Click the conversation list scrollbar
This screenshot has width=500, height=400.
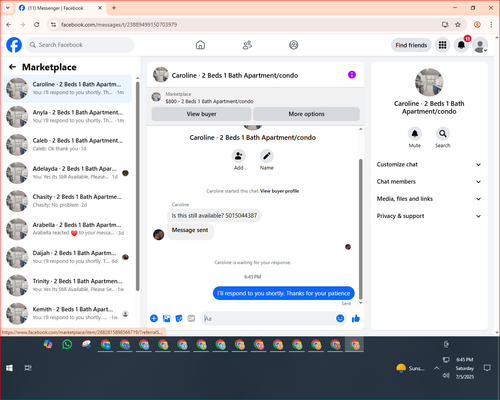(138, 186)
